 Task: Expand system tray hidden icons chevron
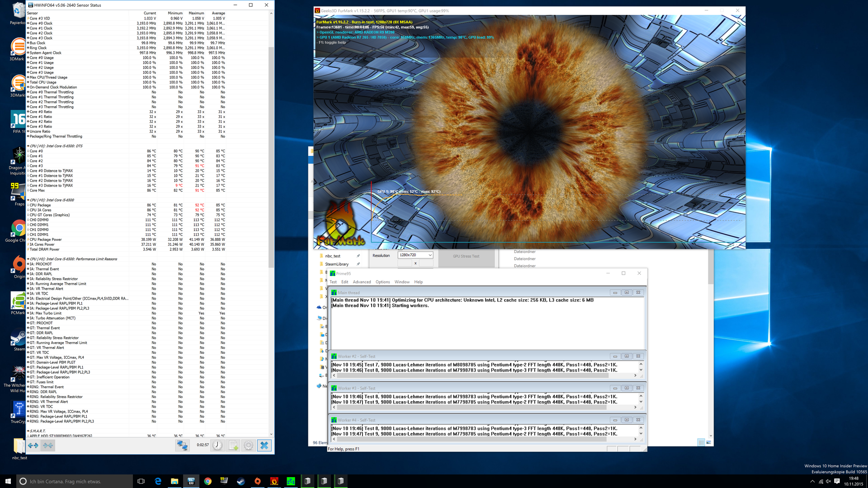point(812,482)
